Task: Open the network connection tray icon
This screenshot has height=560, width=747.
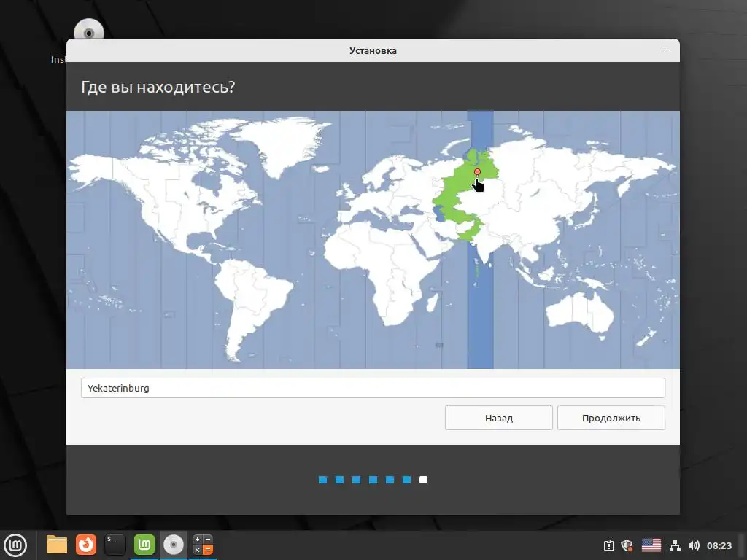Action: (x=675, y=545)
